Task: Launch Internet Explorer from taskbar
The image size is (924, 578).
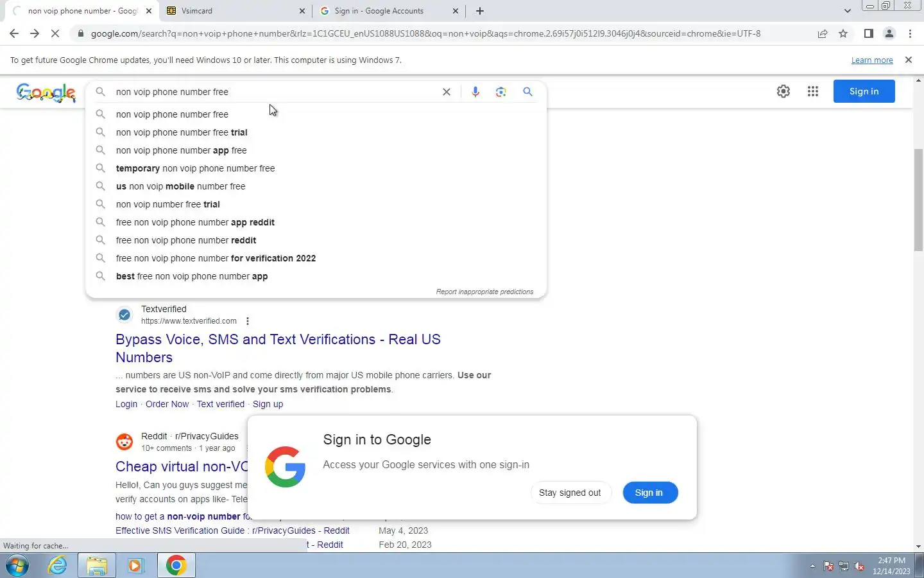Action: click(x=58, y=566)
